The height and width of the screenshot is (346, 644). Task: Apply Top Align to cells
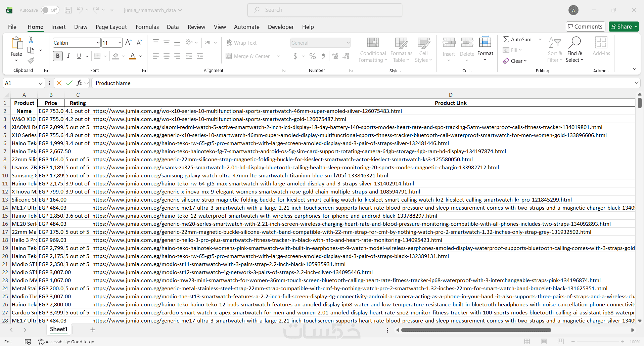156,42
